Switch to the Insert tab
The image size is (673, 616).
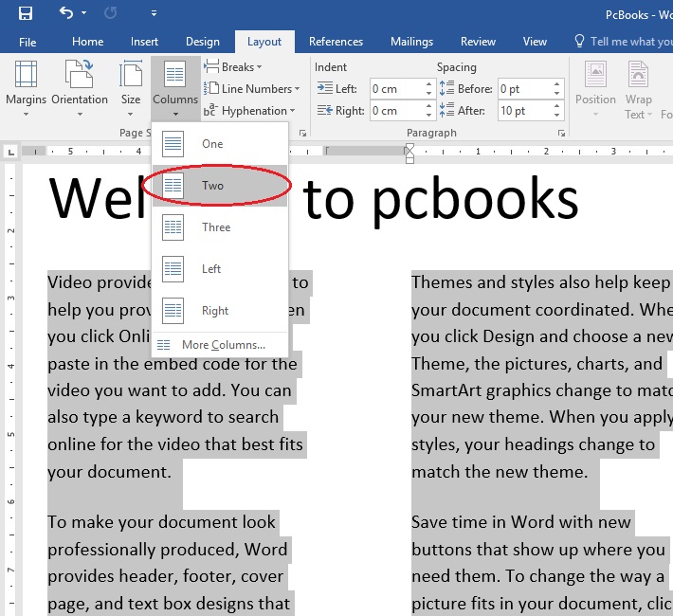[144, 42]
